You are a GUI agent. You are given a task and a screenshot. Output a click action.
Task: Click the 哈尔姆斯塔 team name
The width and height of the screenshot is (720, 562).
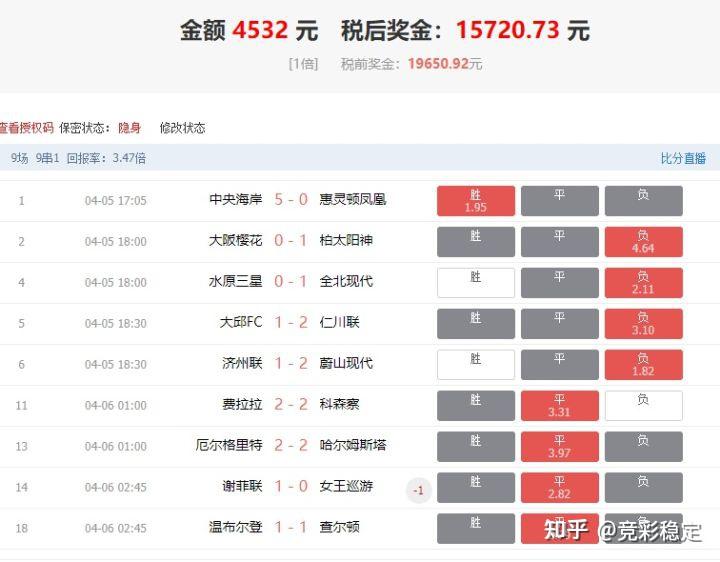(353, 445)
